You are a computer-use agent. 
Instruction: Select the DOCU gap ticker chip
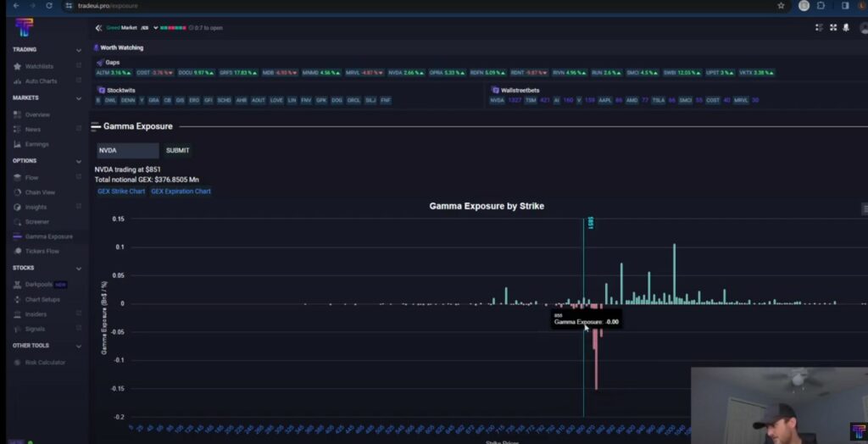click(x=197, y=73)
